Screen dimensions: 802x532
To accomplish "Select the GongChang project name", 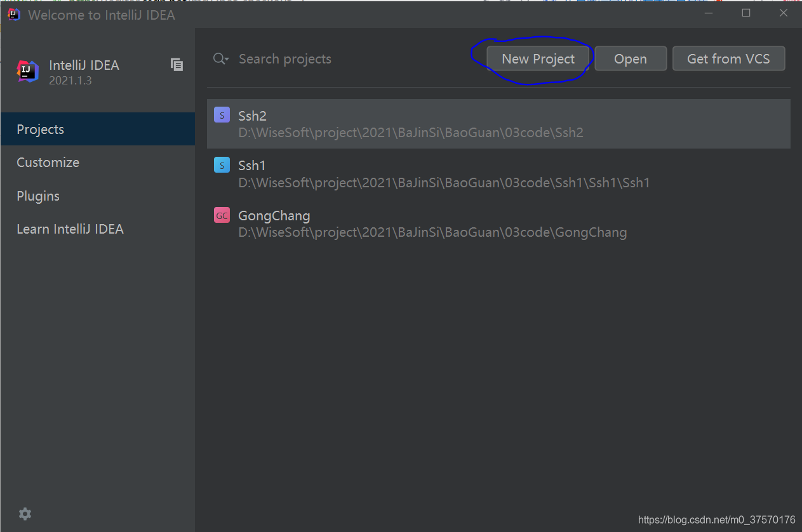I will point(274,216).
